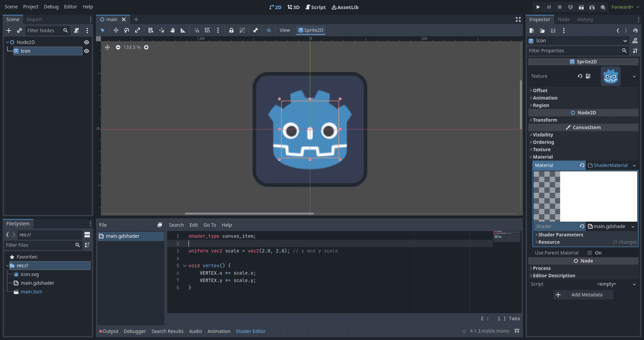Screen dimensions: 644x340
Task: Open the ShaderMaterial dropdown
Action: [634, 165]
